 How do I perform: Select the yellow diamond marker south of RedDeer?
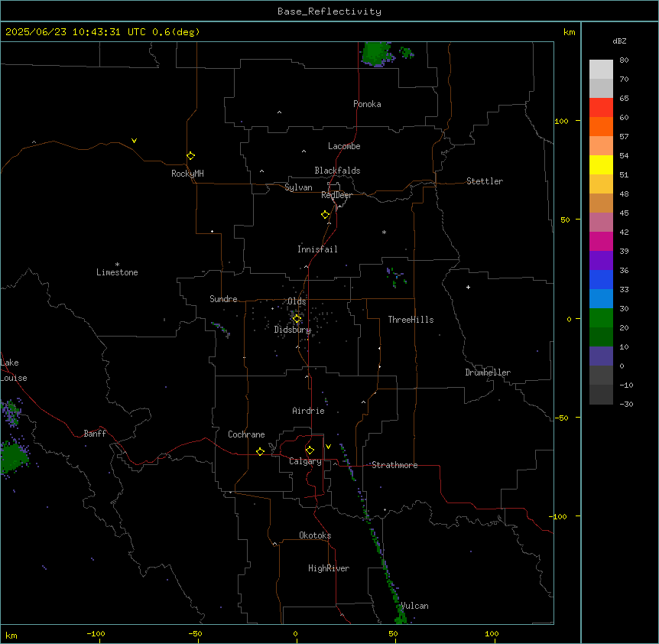click(x=325, y=215)
